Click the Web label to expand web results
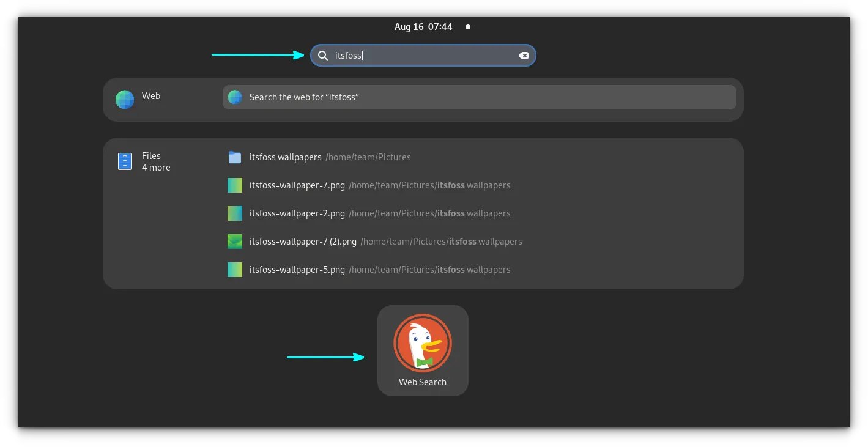Image resolution: width=868 pixels, height=447 pixels. [150, 96]
